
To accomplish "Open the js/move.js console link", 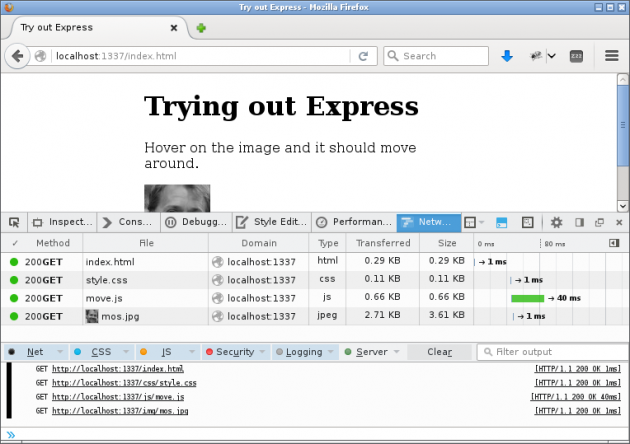I will tap(118, 397).
